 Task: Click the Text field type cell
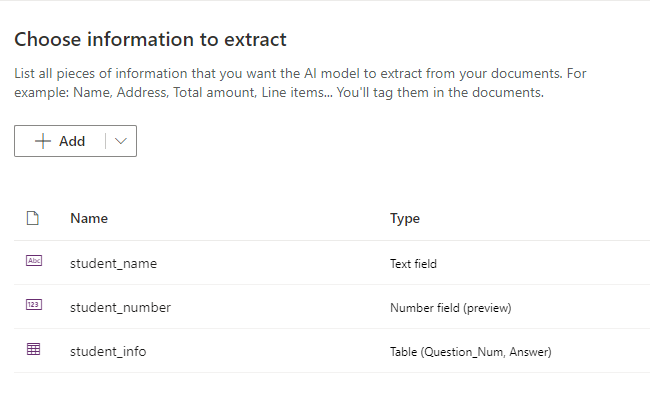coord(413,264)
